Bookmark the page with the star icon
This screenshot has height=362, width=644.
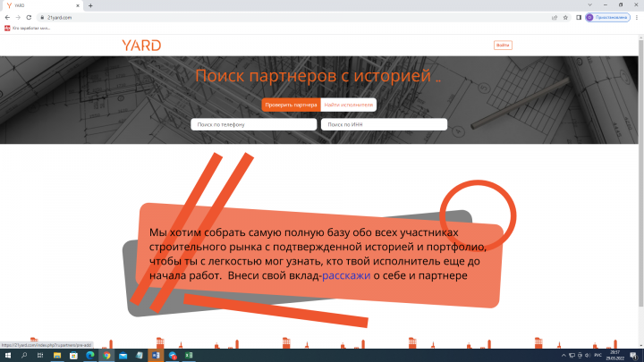click(565, 18)
